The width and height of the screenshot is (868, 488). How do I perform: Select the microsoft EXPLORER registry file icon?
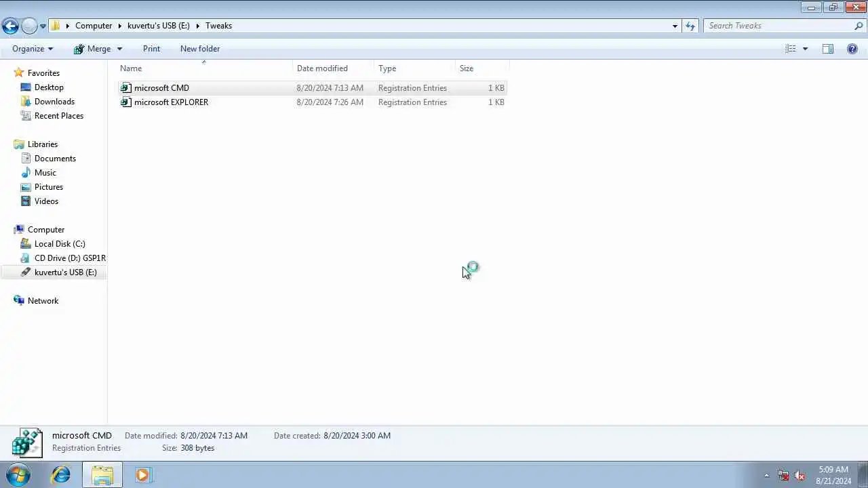click(x=125, y=102)
